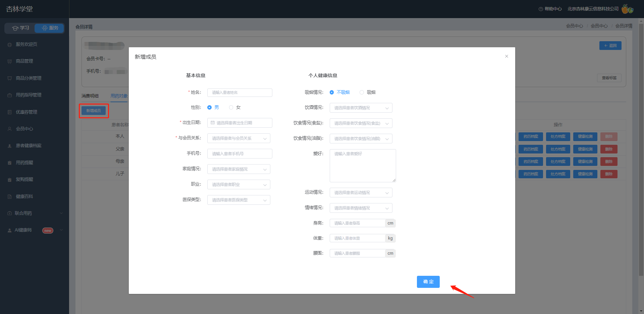This screenshot has height=314, width=644.
Task: Click the 姓名 input field
Action: pos(240,92)
